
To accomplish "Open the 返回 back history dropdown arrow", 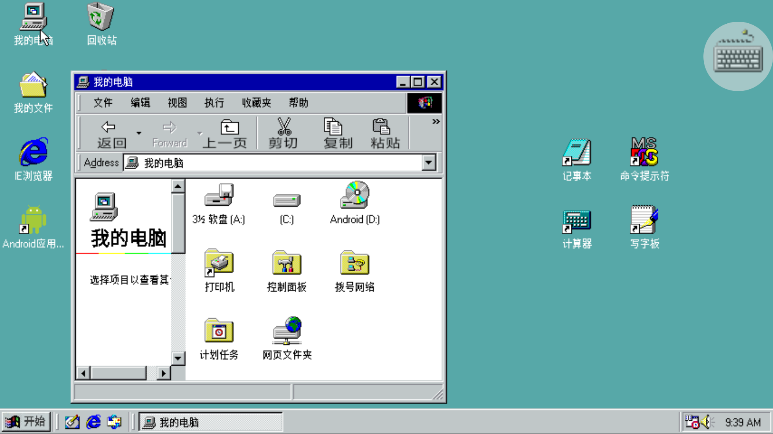I will (x=138, y=133).
